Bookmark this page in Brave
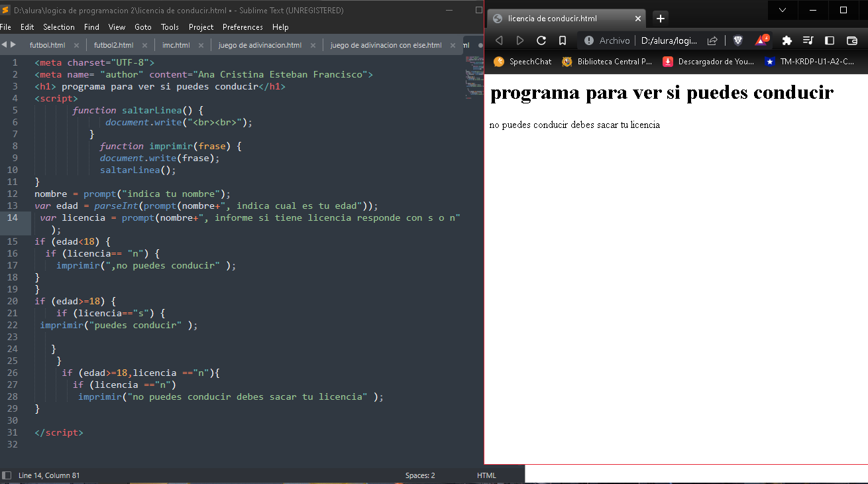This screenshot has width=868, height=484. [562, 40]
